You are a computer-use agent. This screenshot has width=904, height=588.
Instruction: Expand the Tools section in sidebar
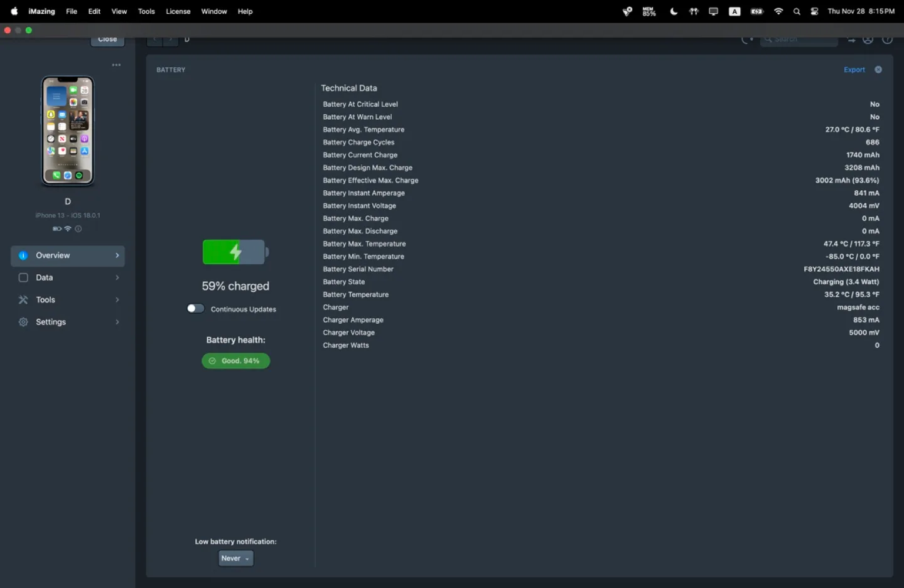[x=68, y=300]
